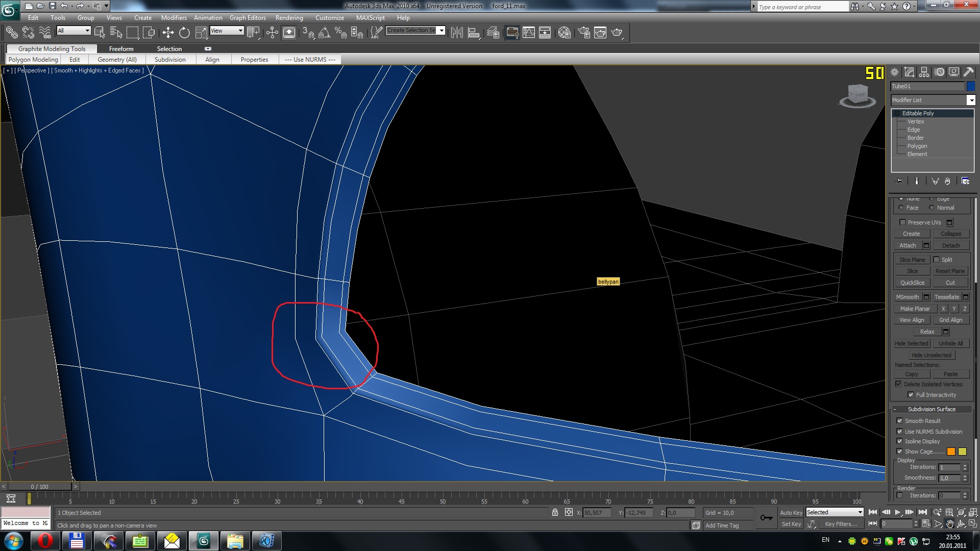
Task: Toggle the Isoline Display checkbox
Action: 900,441
